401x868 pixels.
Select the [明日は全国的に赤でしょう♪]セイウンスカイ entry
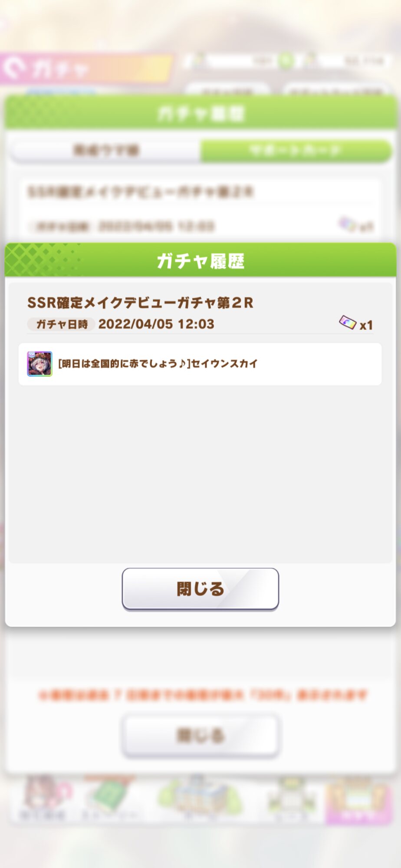coord(200,364)
